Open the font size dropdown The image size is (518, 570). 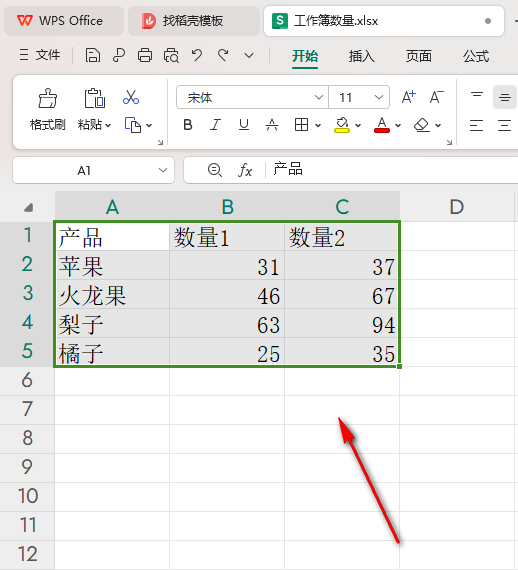(379, 97)
